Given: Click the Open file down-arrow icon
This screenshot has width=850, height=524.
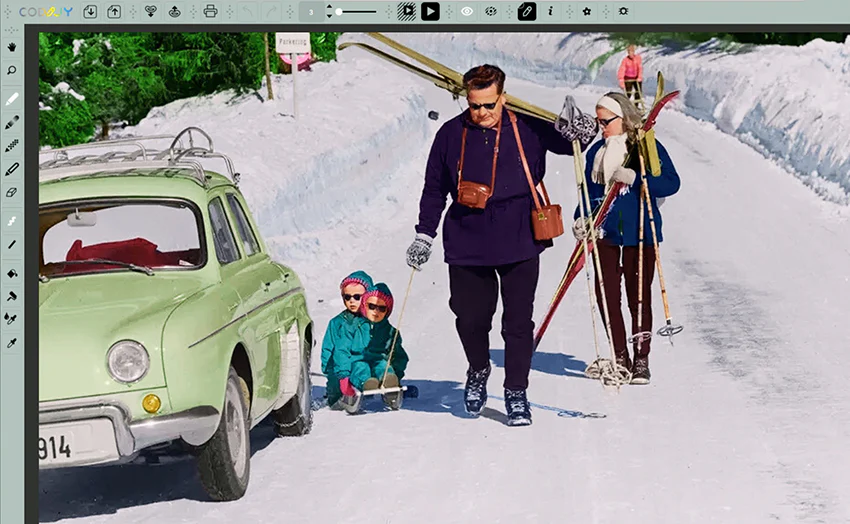Looking at the screenshot, I should tap(90, 11).
